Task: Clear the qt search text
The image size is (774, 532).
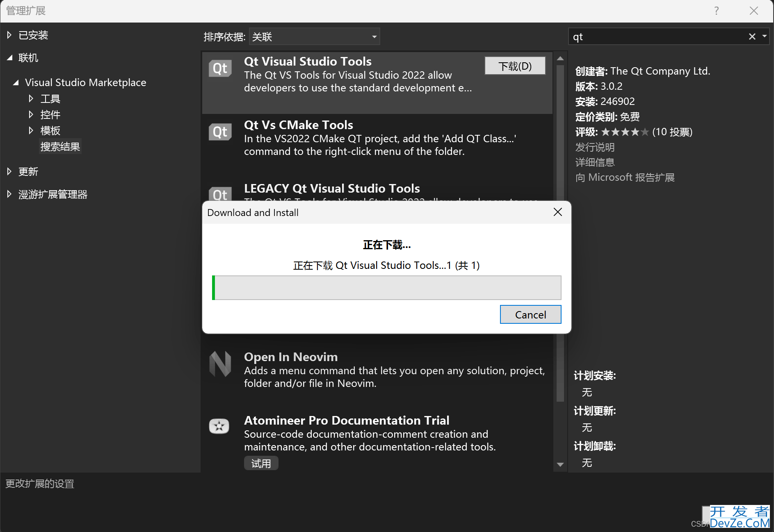Action: (752, 36)
